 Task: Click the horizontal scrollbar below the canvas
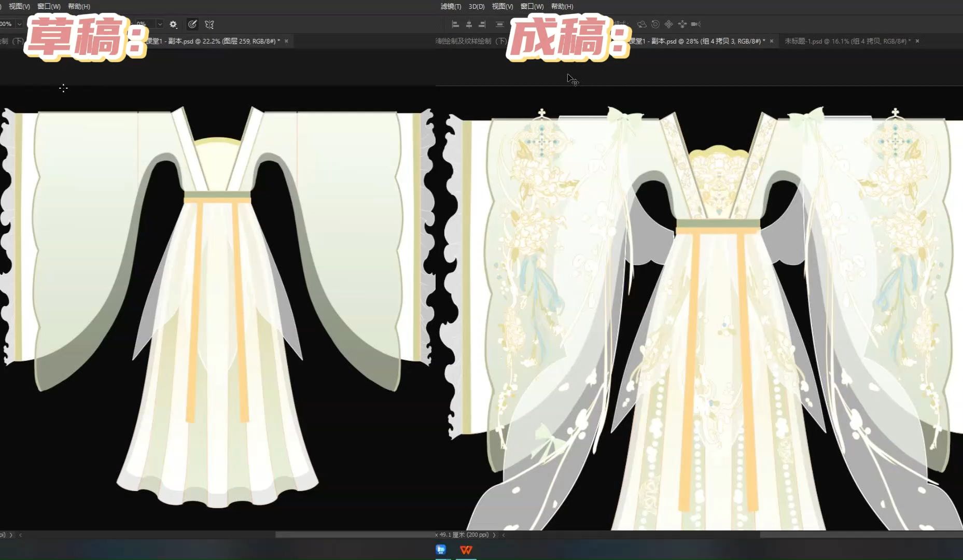[353, 535]
